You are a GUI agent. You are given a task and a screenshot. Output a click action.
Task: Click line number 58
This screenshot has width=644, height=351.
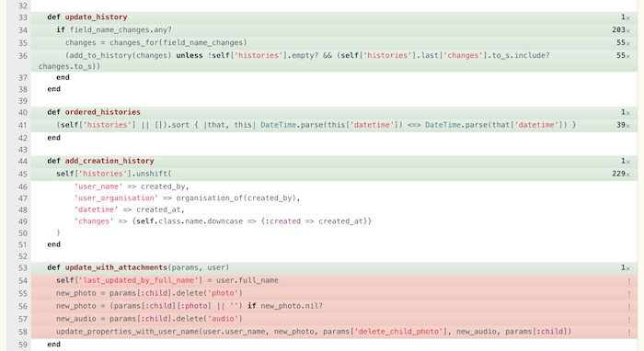23,332
